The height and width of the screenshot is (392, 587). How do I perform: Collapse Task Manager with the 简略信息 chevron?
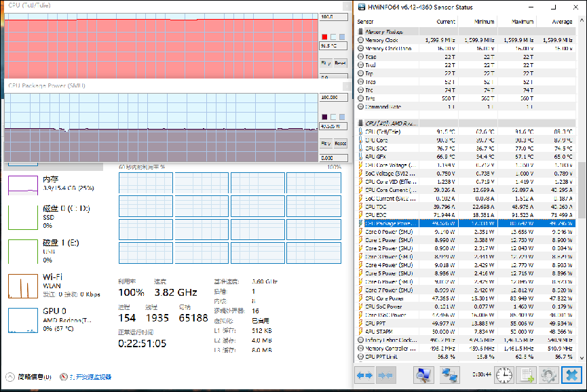click(10, 376)
